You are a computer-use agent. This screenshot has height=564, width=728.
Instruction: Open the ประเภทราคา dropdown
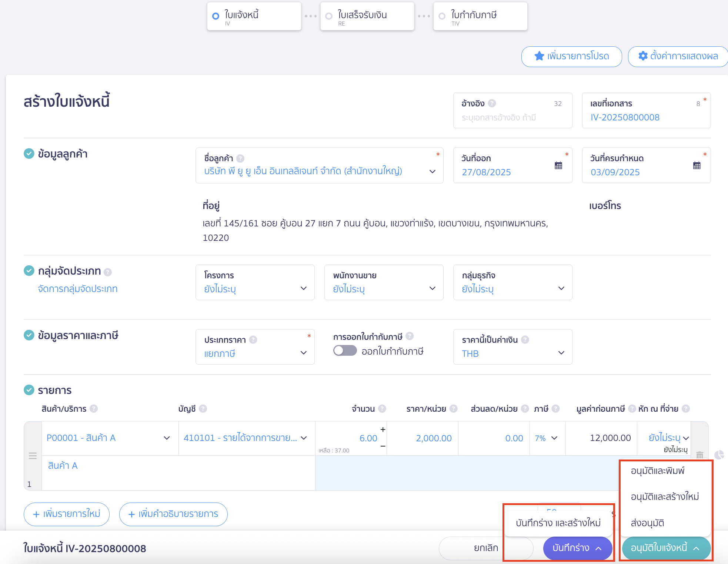click(x=255, y=347)
